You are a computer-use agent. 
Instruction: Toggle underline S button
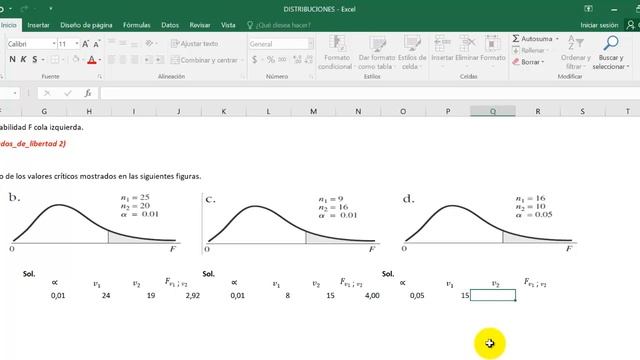pos(35,60)
